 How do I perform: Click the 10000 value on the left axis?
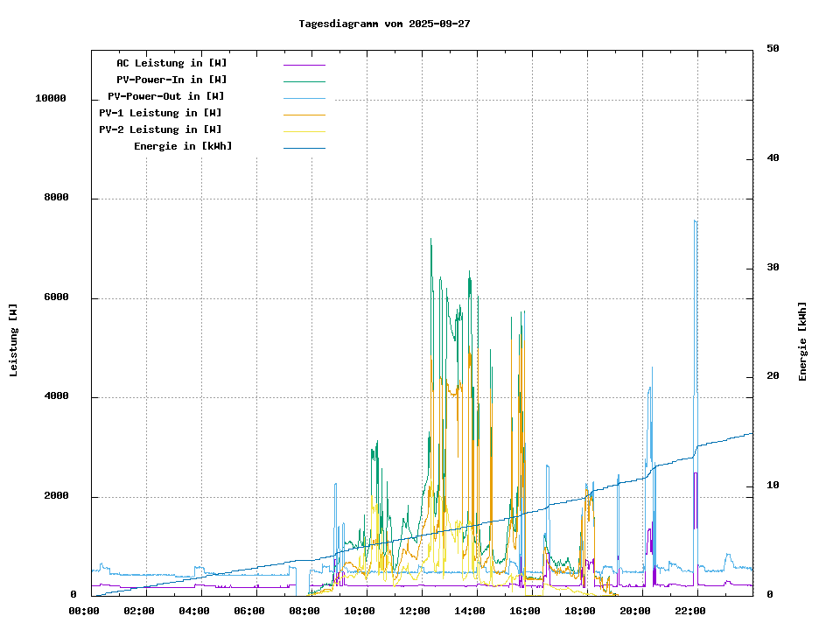click(51, 99)
